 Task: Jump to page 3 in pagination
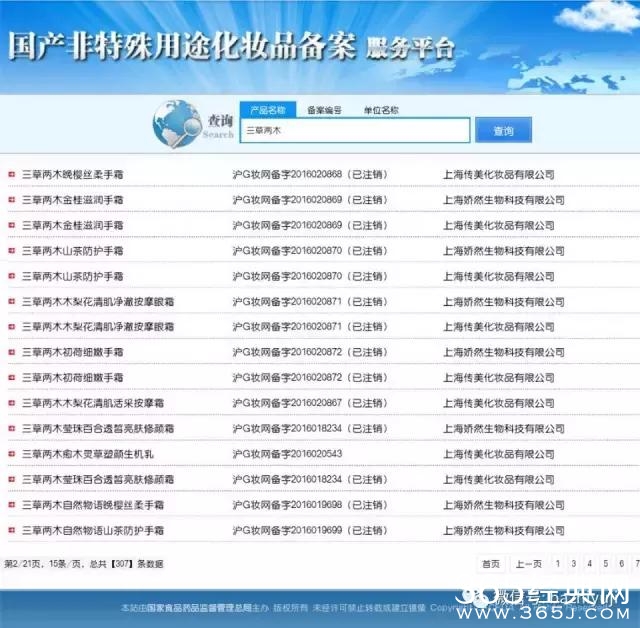(574, 564)
